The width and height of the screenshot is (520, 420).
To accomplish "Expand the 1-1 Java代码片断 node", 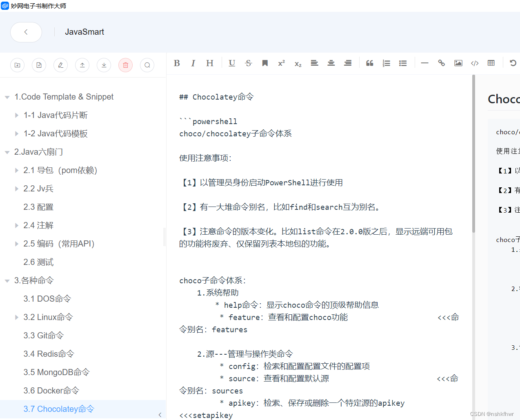I will click(16, 116).
